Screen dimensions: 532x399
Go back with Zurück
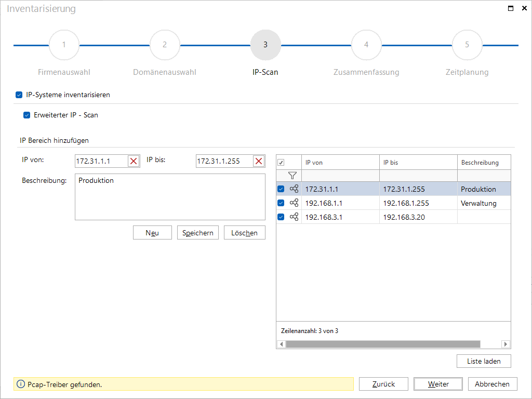pos(383,384)
